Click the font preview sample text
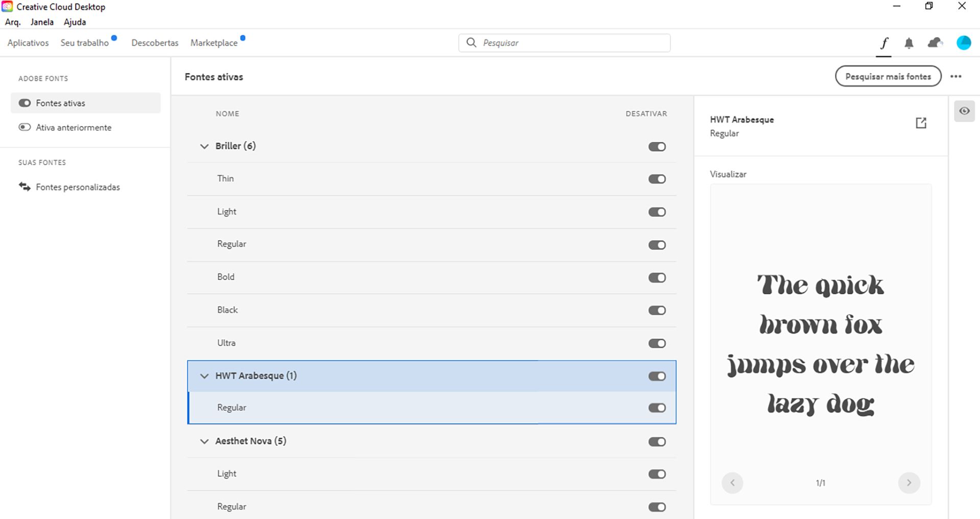Screen dimensions: 980x519 pyautogui.click(x=821, y=344)
